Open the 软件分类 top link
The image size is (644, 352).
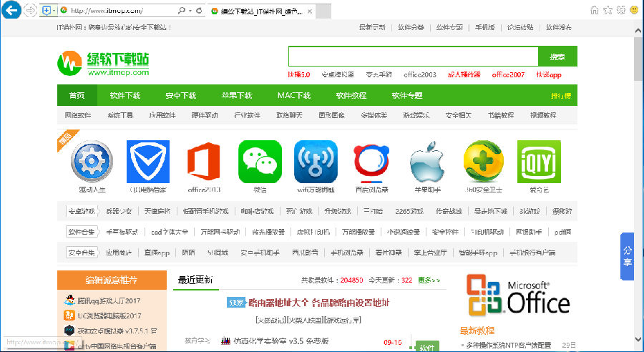pos(411,27)
